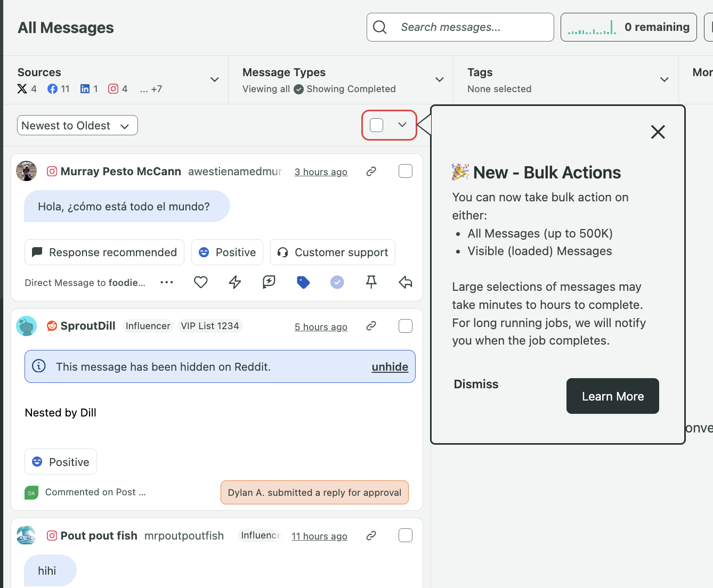This screenshot has width=713, height=588.
Task: Copy link for SproutDill message
Action: pos(371,326)
